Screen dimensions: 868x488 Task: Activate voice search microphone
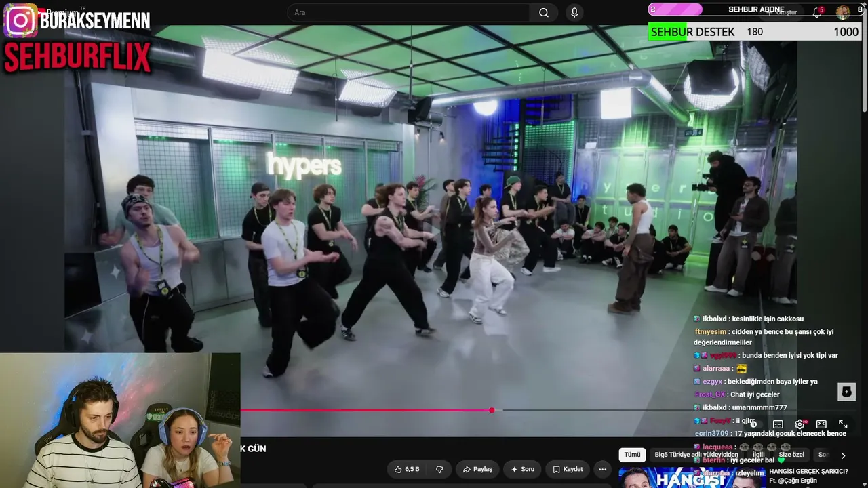(574, 12)
